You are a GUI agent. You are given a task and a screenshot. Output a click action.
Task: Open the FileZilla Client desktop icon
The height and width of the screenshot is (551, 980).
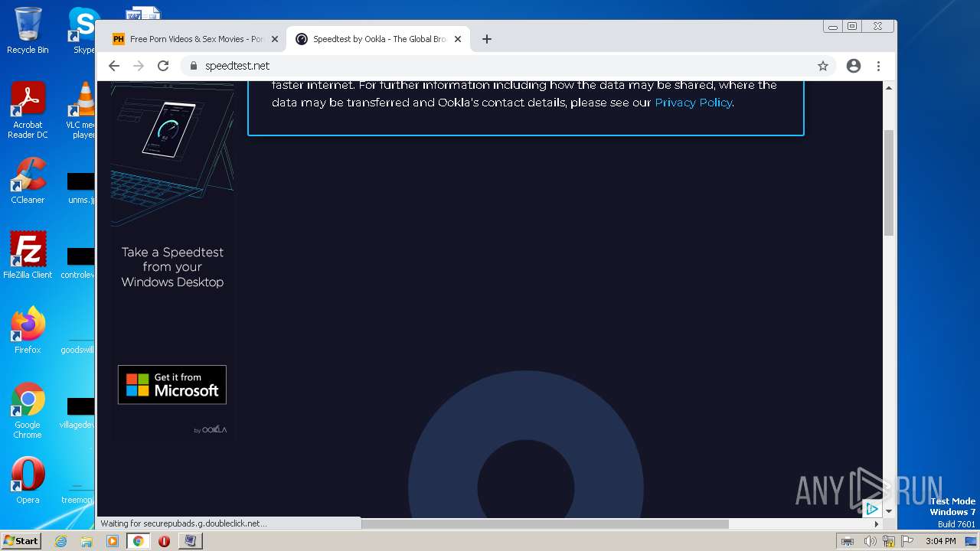pos(28,255)
